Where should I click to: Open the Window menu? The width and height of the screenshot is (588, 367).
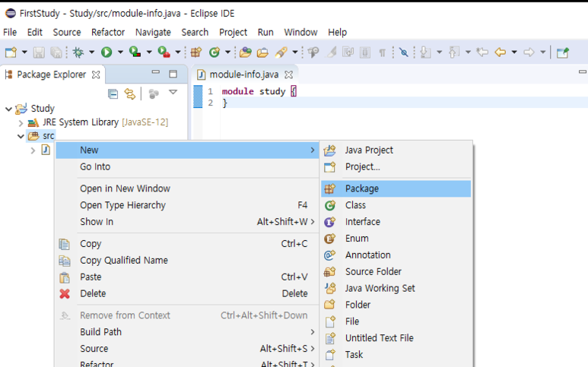300,32
